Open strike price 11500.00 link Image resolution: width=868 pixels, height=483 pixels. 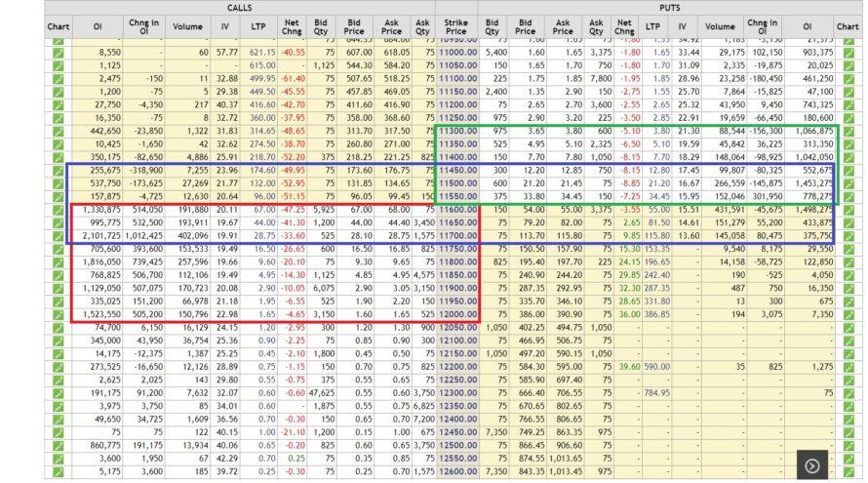pyautogui.click(x=457, y=183)
